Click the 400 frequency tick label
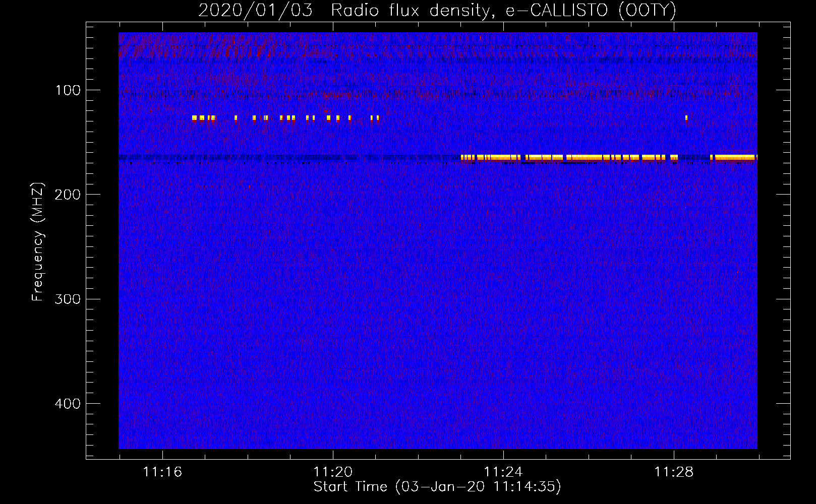Viewport: 816px width, 504px height. (68, 404)
